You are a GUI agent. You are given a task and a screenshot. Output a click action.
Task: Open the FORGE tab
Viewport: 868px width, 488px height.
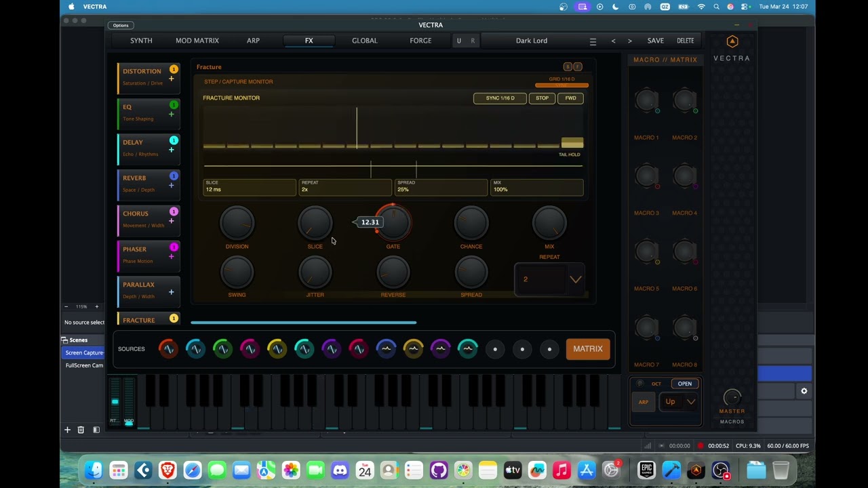[420, 41]
